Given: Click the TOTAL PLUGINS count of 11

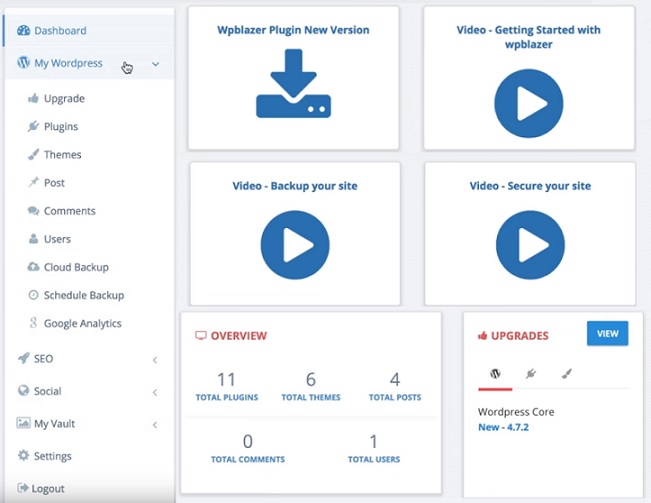Looking at the screenshot, I should 226,379.
